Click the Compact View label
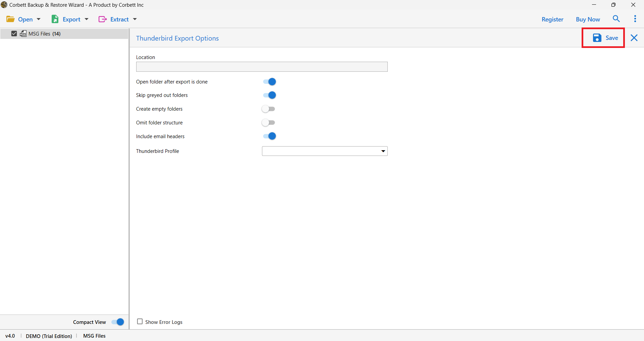644x341 pixels. [90, 322]
